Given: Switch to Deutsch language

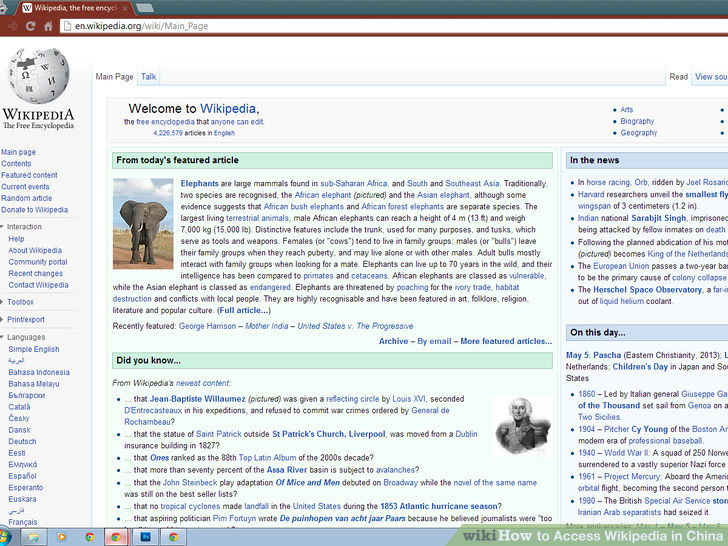Looking at the screenshot, I should [22, 442].
